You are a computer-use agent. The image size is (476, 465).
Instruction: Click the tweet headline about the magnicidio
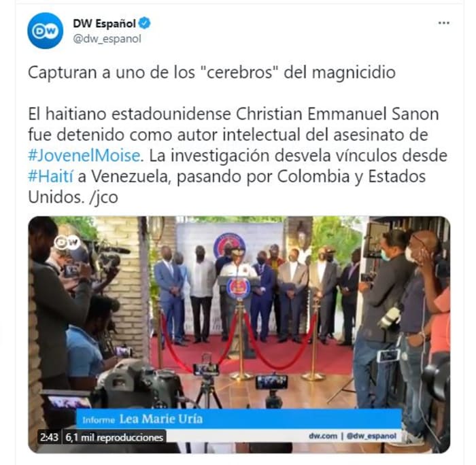click(x=211, y=72)
